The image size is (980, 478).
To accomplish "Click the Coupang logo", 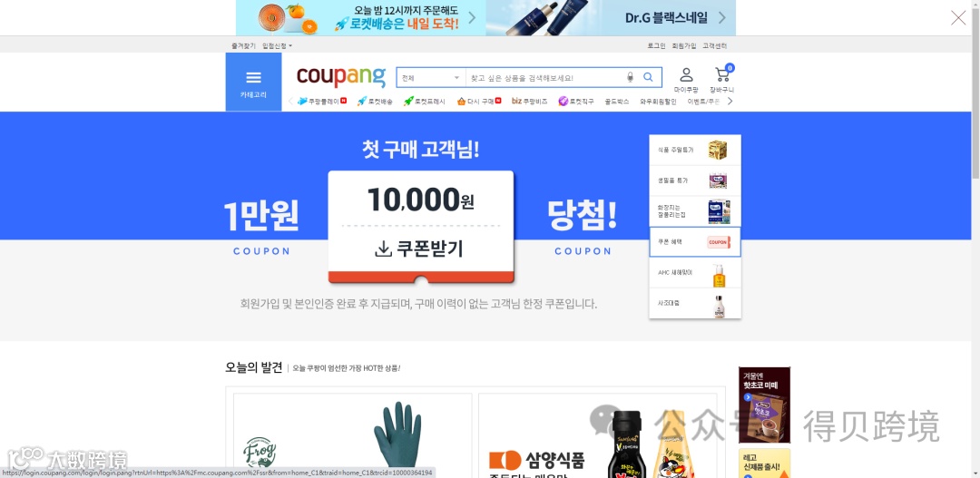I will [340, 76].
